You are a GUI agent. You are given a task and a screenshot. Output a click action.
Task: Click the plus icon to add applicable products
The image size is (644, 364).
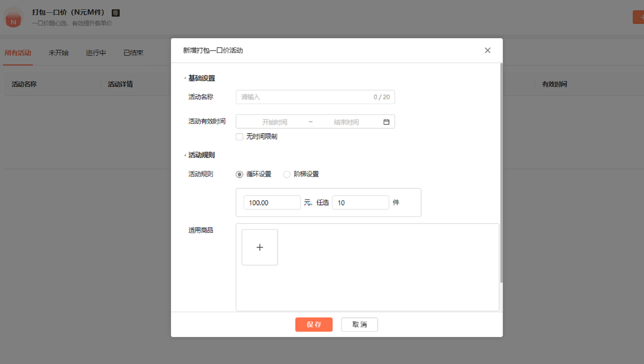259,247
